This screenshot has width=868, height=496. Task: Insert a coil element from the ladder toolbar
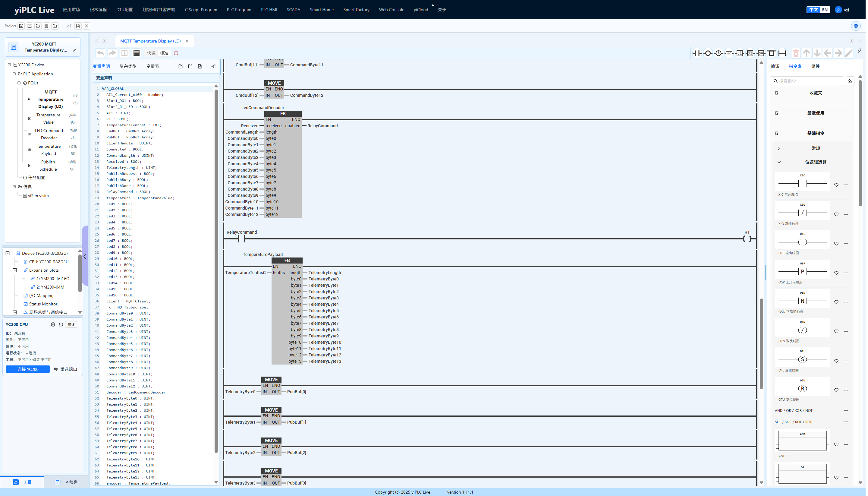point(707,53)
